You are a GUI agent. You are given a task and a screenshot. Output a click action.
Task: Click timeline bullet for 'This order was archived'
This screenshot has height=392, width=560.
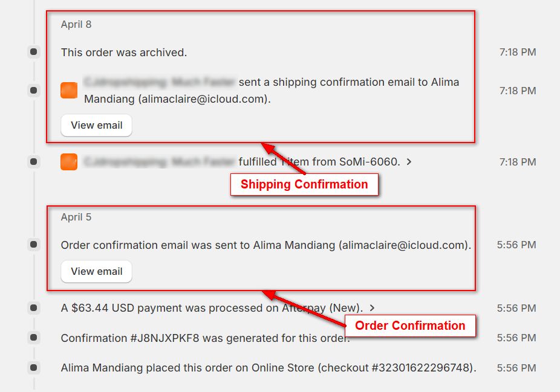(x=34, y=53)
